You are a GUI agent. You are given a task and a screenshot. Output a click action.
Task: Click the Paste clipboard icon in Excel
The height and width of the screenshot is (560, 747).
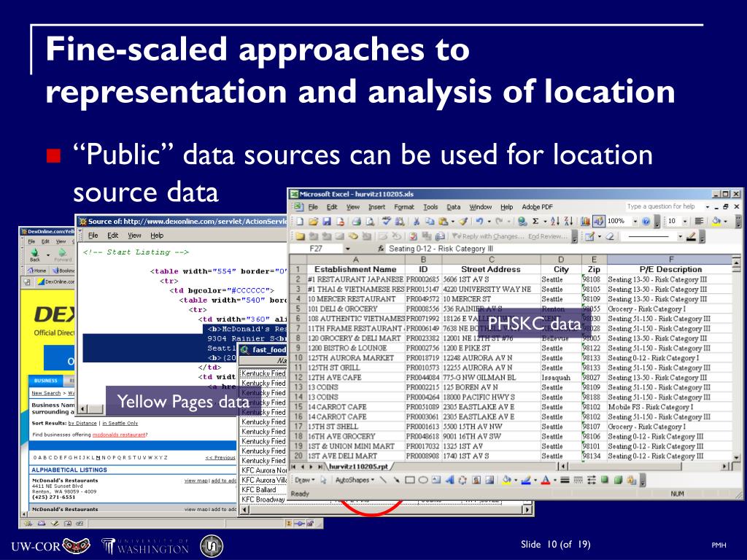click(x=443, y=222)
